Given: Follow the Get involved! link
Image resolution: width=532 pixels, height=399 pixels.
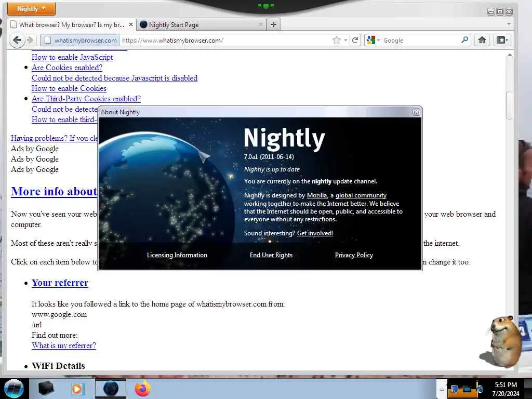Looking at the screenshot, I should tap(315, 233).
